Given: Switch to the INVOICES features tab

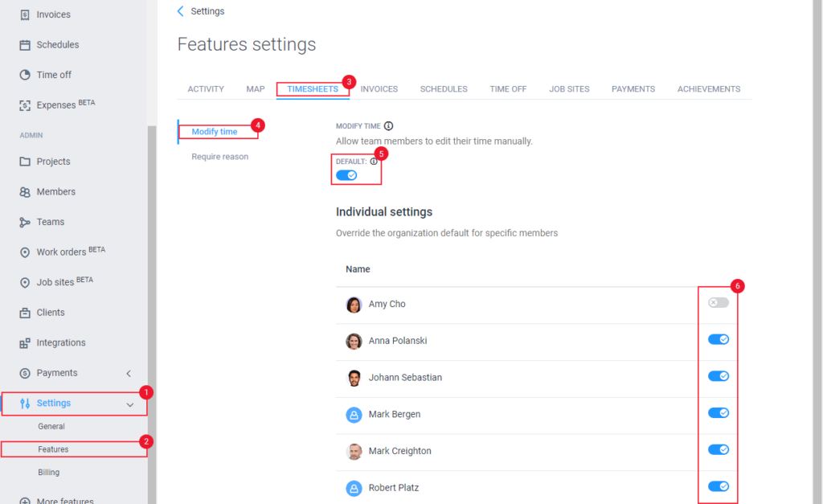Looking at the screenshot, I should point(379,88).
